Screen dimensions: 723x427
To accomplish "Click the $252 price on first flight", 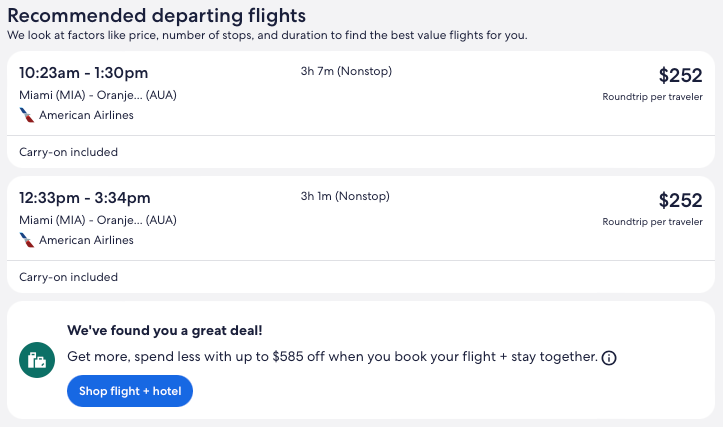I will [680, 75].
